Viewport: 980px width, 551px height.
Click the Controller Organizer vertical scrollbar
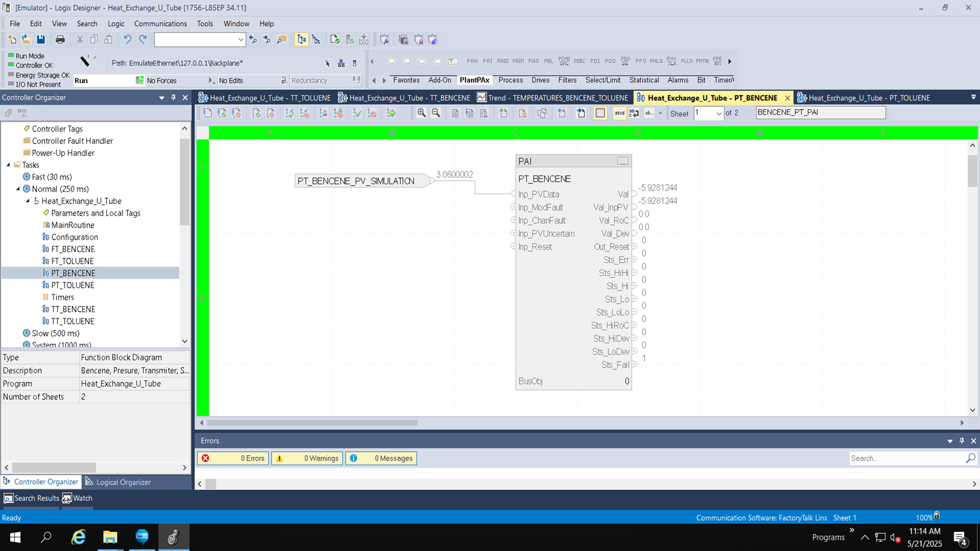pyautogui.click(x=185, y=182)
